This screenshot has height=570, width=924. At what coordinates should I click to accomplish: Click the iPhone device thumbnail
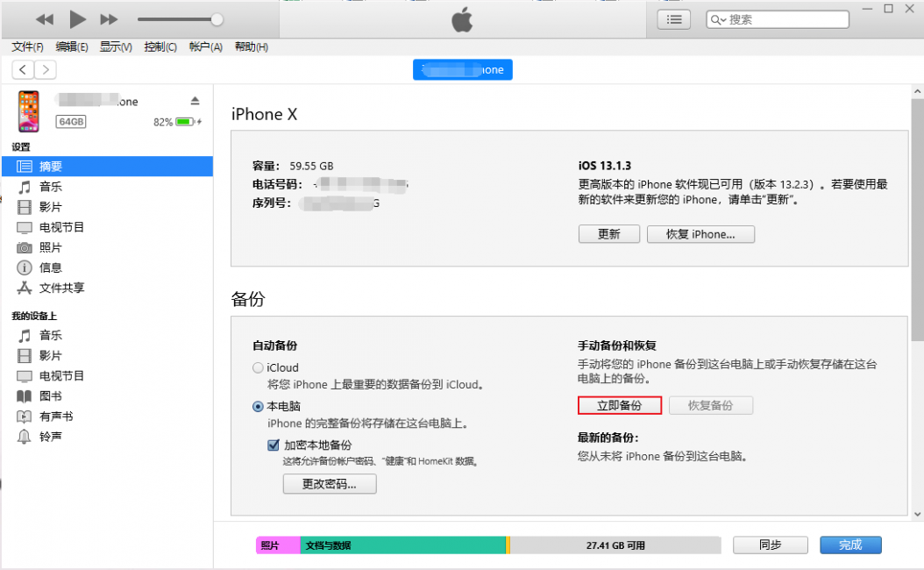click(x=28, y=110)
